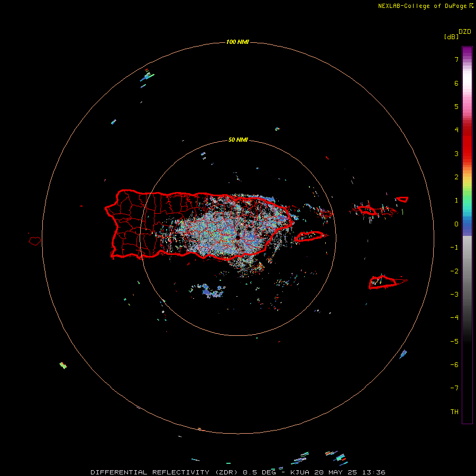Click the 3 value on color scale
This screenshot has width=476, height=476.
point(456,153)
